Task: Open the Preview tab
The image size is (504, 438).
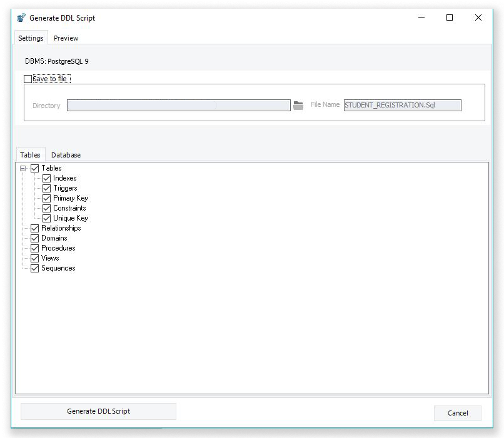Action: (66, 38)
